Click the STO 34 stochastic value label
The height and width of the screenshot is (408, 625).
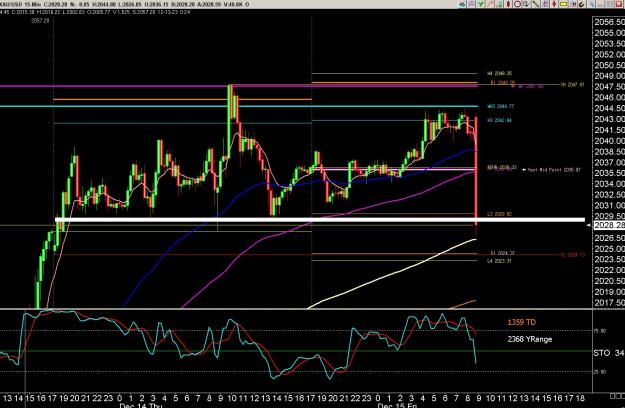pos(609,353)
